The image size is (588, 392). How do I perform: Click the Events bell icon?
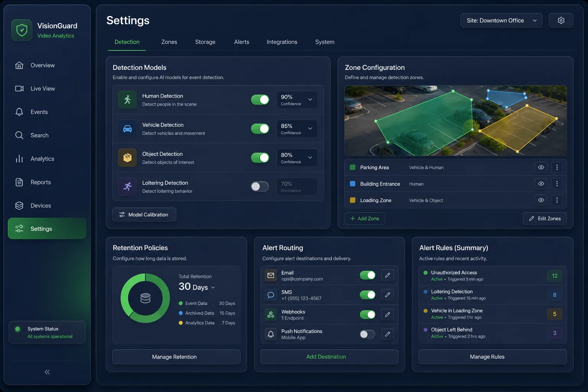point(19,112)
